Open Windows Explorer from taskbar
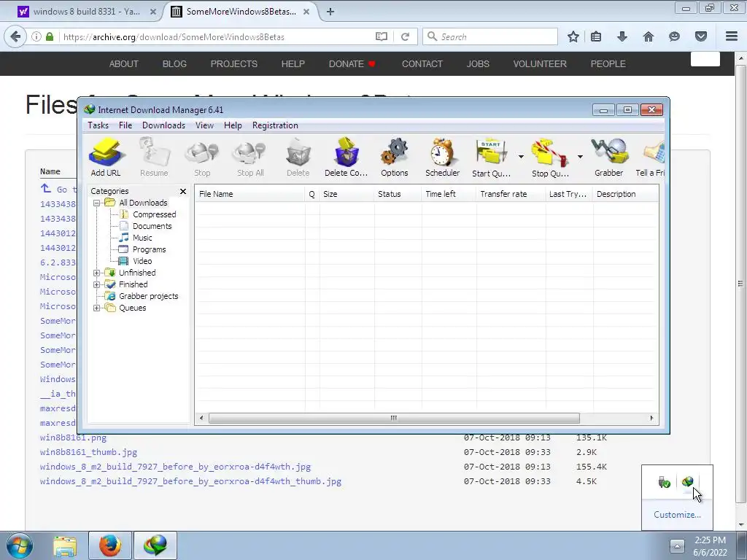747x560 pixels. click(65, 545)
